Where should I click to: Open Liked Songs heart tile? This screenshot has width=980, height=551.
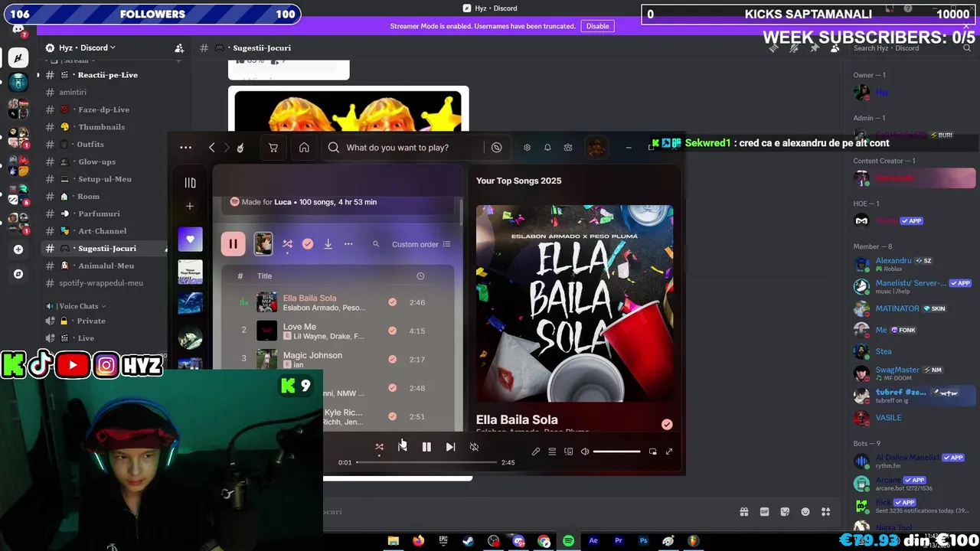pyautogui.click(x=191, y=240)
